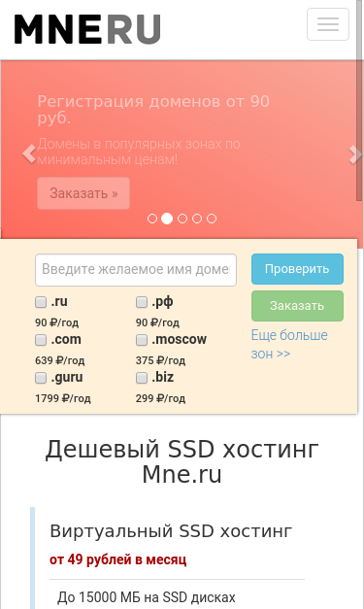
Task: Click the До 15000 МБ на SSD дисках line
Action: coord(147,597)
